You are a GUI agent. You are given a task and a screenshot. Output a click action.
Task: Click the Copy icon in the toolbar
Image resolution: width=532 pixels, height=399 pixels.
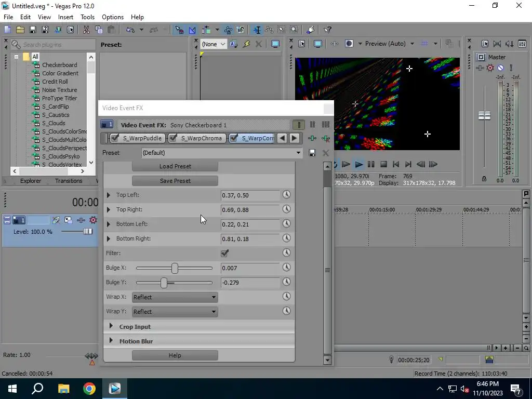point(99,30)
